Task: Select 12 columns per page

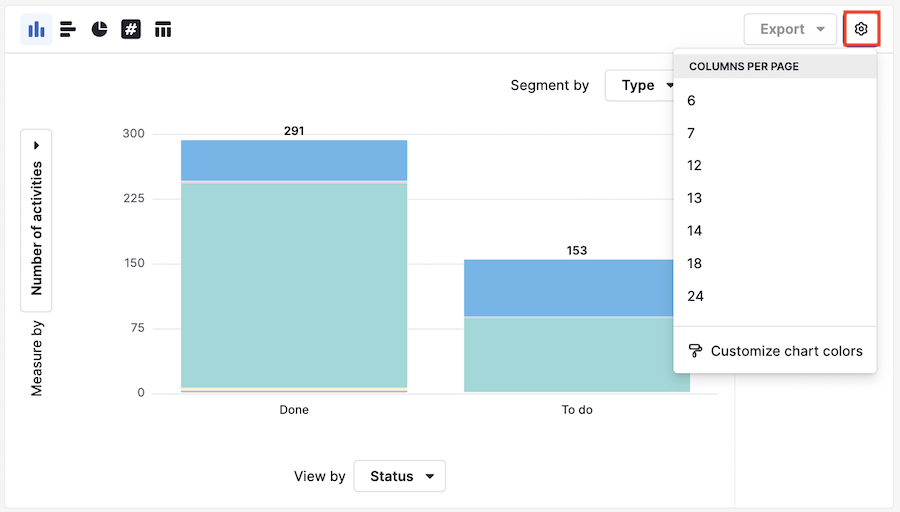Action: pyautogui.click(x=694, y=165)
